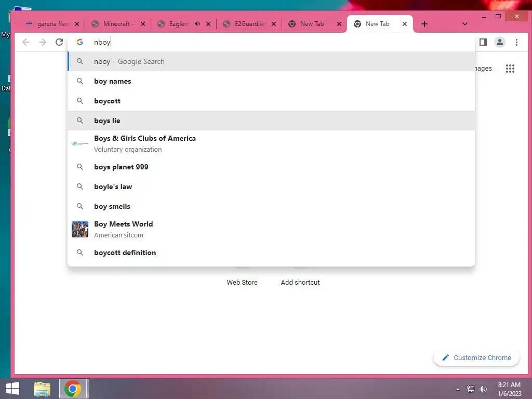
Task: Open the Web Store shortcut
Action: 242,282
